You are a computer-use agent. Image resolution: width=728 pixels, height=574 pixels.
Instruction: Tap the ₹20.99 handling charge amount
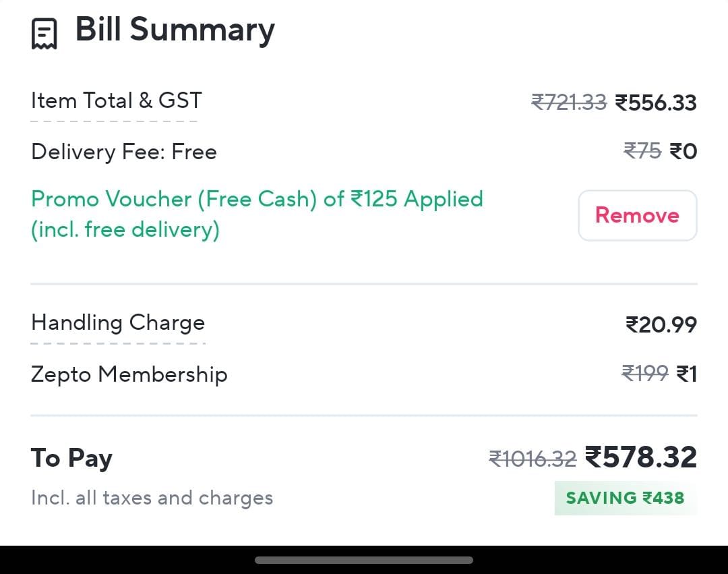click(x=661, y=325)
